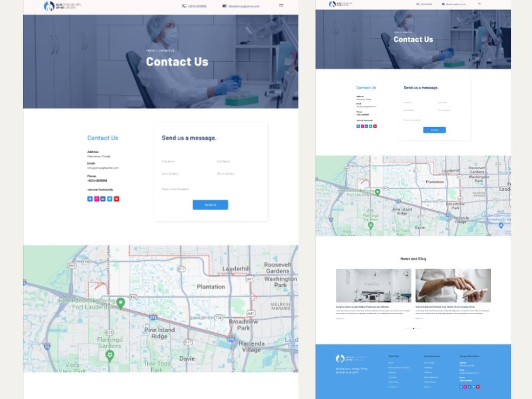Click header phone number in left mockup
Screen dimensions: 532x399
click(197, 6)
